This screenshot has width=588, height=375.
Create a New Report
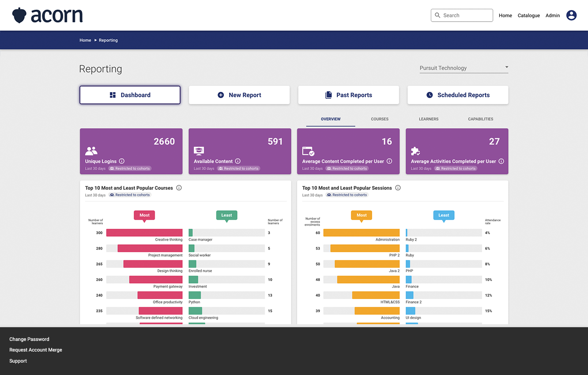tap(239, 95)
